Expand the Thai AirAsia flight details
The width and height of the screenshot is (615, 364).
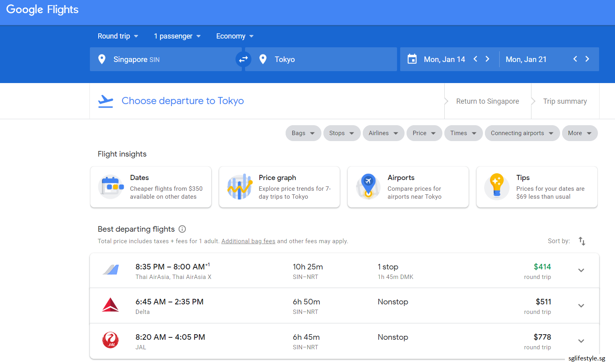pyautogui.click(x=581, y=270)
